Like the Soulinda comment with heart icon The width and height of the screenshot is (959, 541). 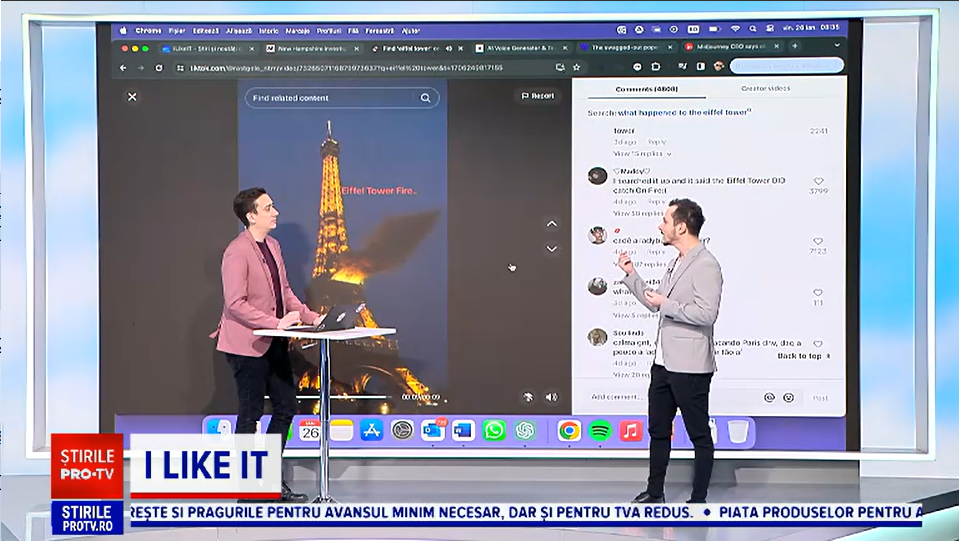point(818,343)
